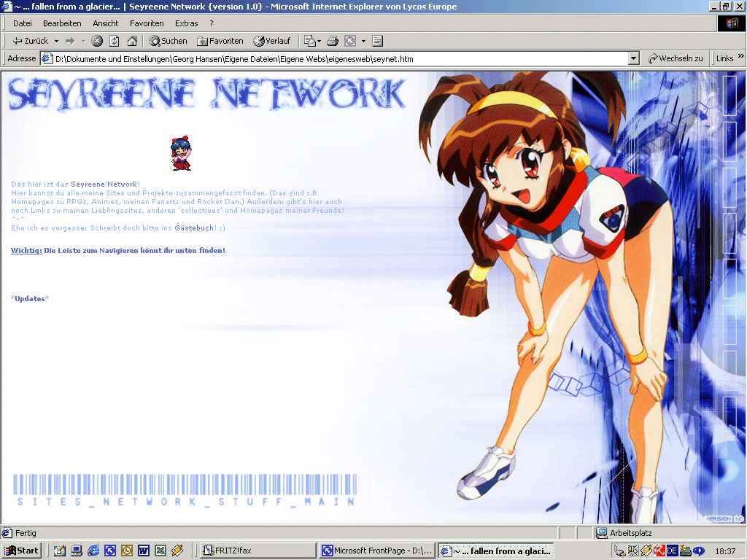This screenshot has height=560, width=747.
Task: Open STUFF in the barcode navigation
Action: 250,502
